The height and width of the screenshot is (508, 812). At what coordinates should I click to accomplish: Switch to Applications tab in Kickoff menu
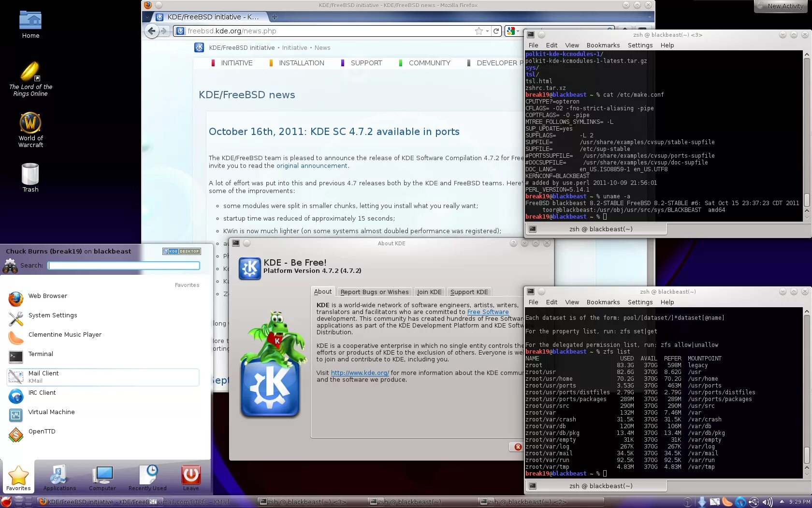[x=59, y=478]
